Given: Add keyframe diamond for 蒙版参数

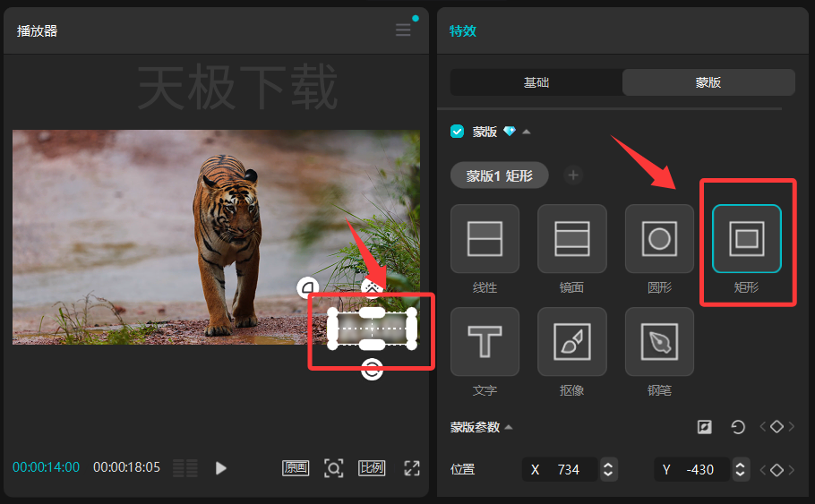Looking at the screenshot, I should (x=776, y=427).
